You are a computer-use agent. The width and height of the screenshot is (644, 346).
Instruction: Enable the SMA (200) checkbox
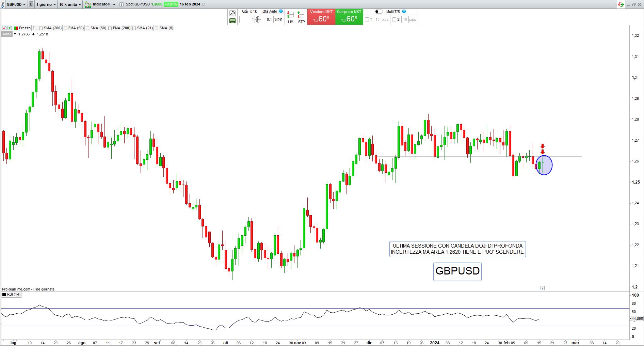(41, 28)
